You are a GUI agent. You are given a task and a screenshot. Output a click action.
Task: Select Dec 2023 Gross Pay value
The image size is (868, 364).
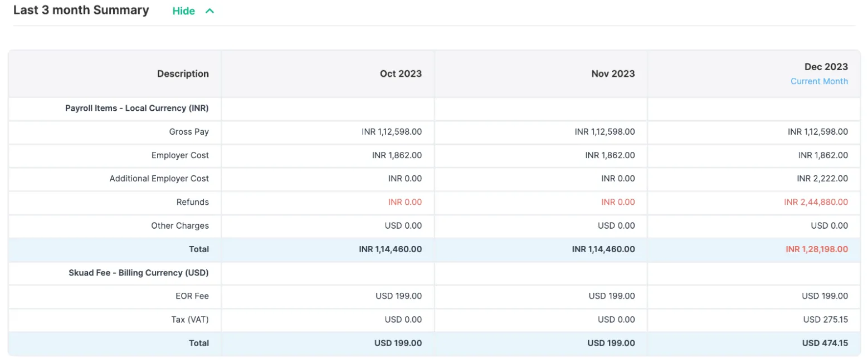point(818,132)
